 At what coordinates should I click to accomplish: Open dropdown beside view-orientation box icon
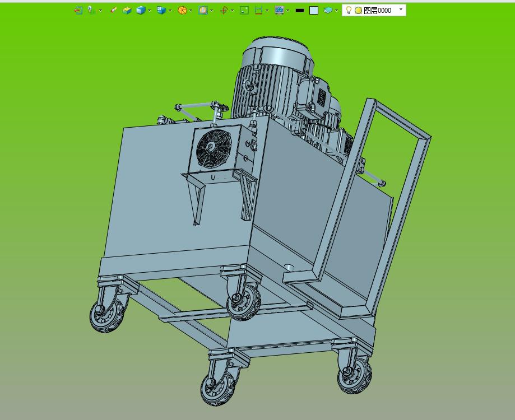click(x=170, y=11)
